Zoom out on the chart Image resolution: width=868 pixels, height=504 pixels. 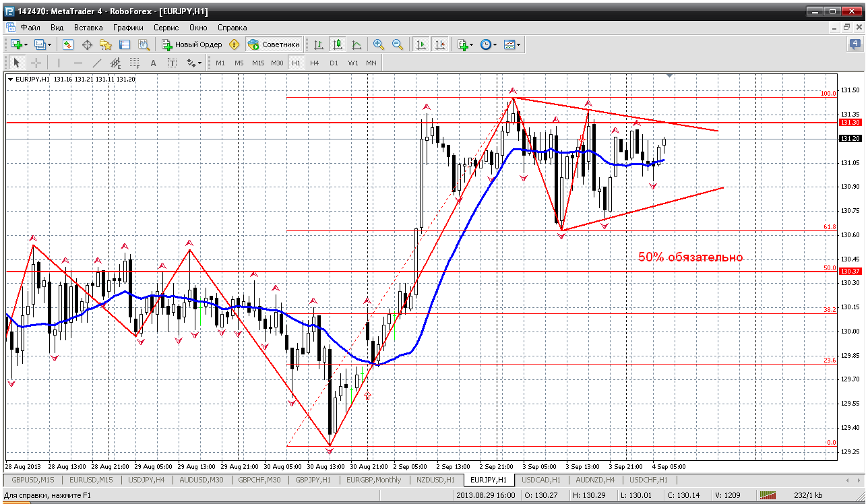click(398, 44)
